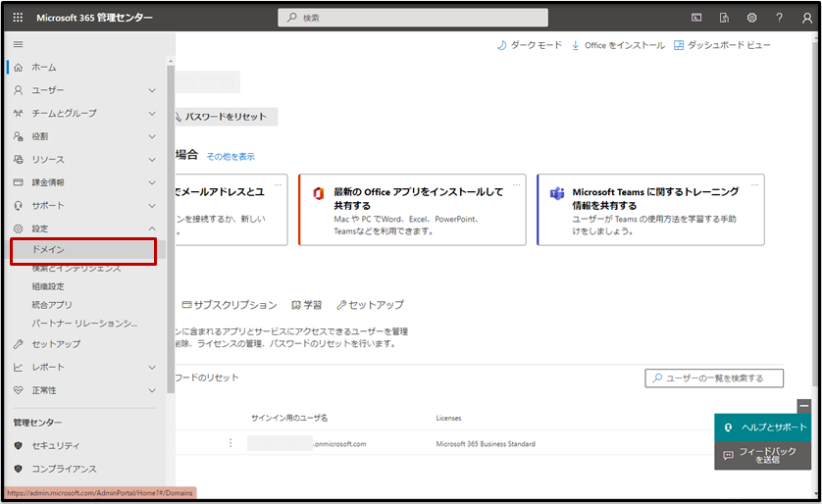The height and width of the screenshot is (504, 822).
Task: Switch to the 学習 tab
Action: (307, 305)
